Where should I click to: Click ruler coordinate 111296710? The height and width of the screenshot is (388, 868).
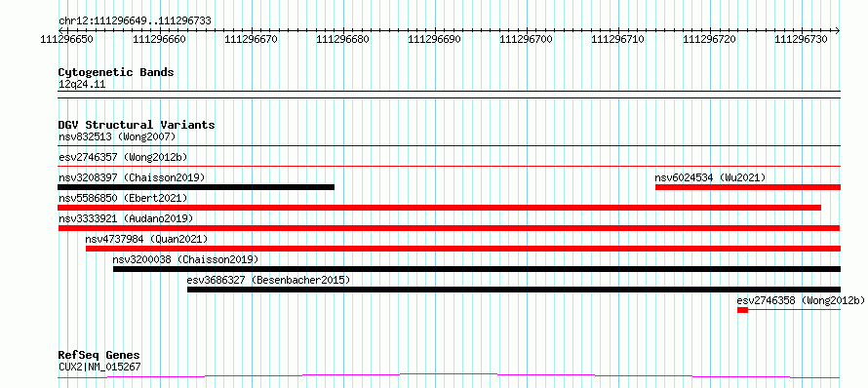pos(617,39)
